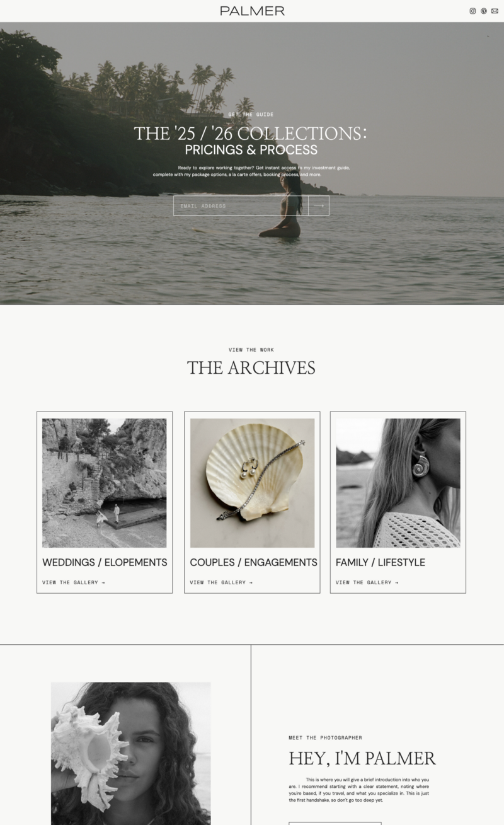Focus the Email Address input field

(x=241, y=205)
